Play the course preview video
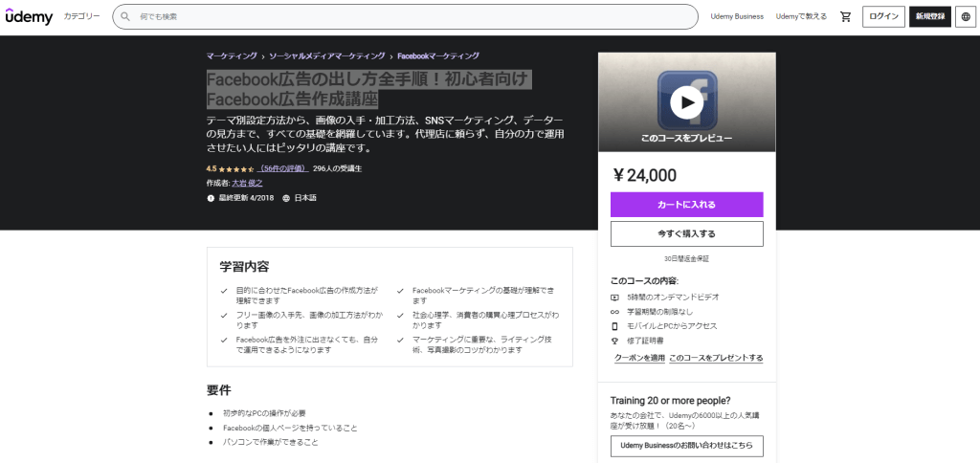Screen dimensions: 980x463 687,101
